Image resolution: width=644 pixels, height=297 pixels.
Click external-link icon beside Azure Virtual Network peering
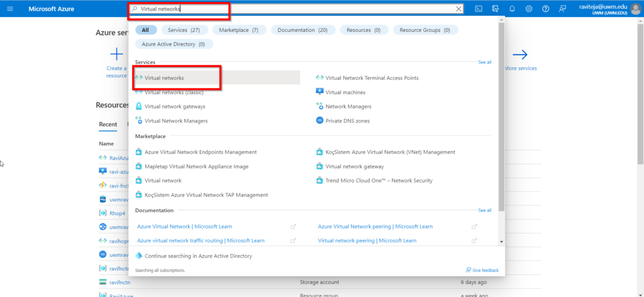click(x=474, y=227)
